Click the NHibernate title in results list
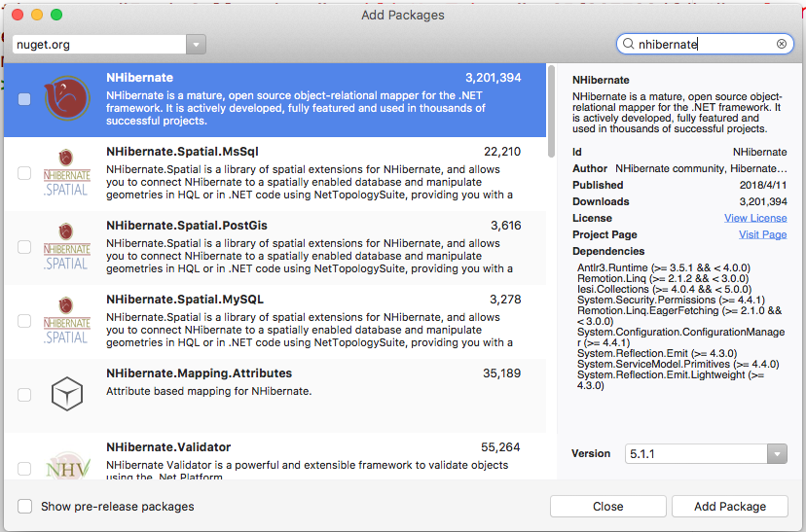Viewport: 806px width, 532px height. (139, 78)
